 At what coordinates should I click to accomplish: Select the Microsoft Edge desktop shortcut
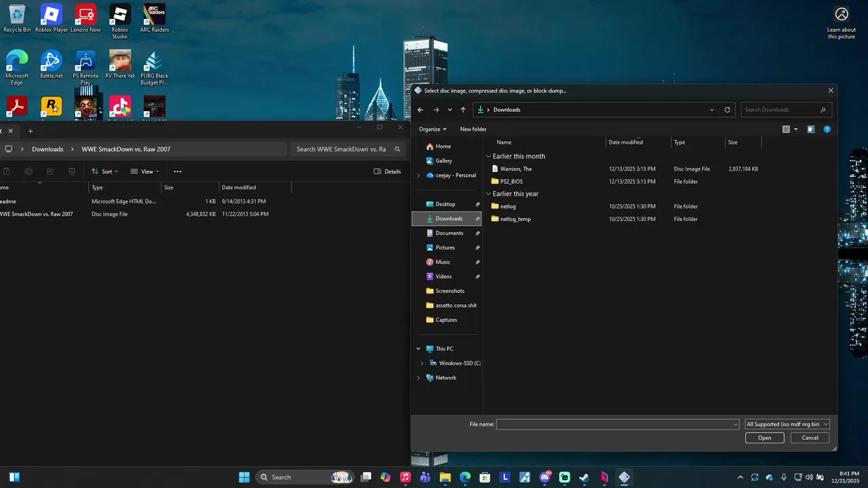tap(17, 68)
